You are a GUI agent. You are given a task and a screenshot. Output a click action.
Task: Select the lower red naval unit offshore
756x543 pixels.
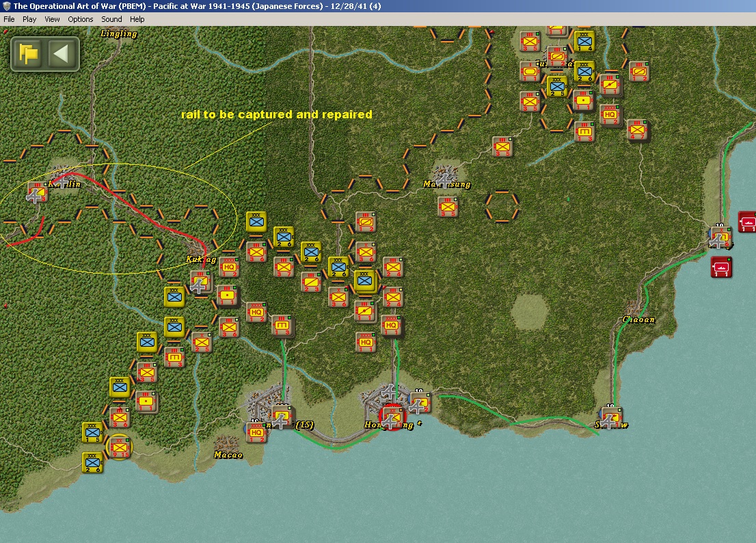pyautogui.click(x=721, y=267)
